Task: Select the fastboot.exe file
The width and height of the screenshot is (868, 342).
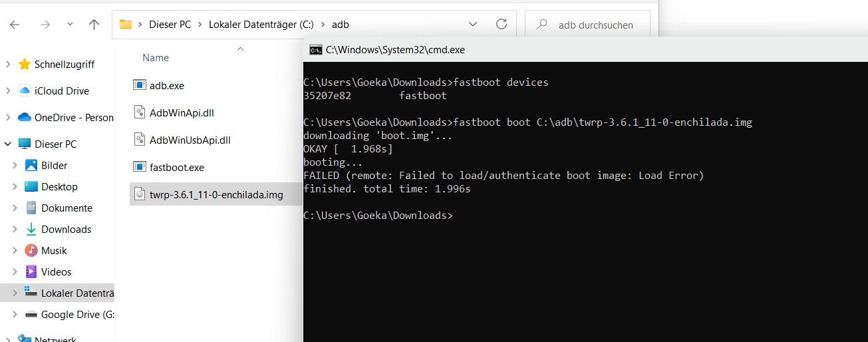Action: click(x=169, y=167)
